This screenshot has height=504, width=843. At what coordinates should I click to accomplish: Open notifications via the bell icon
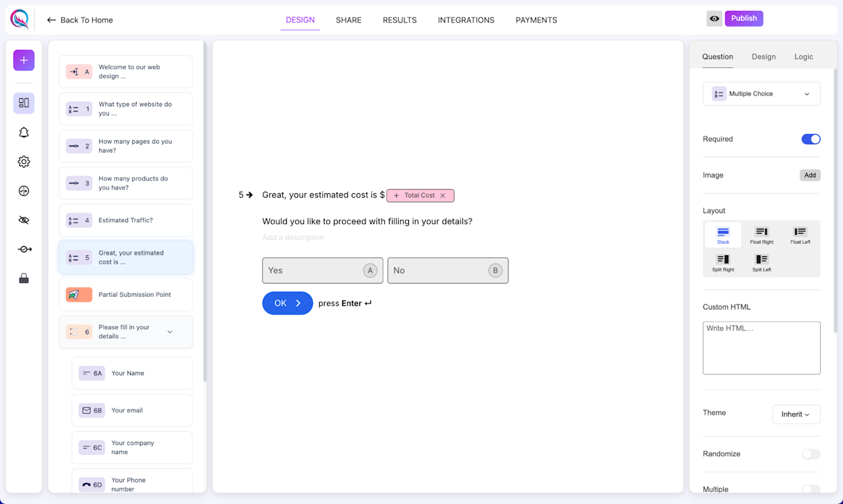pos(23,132)
